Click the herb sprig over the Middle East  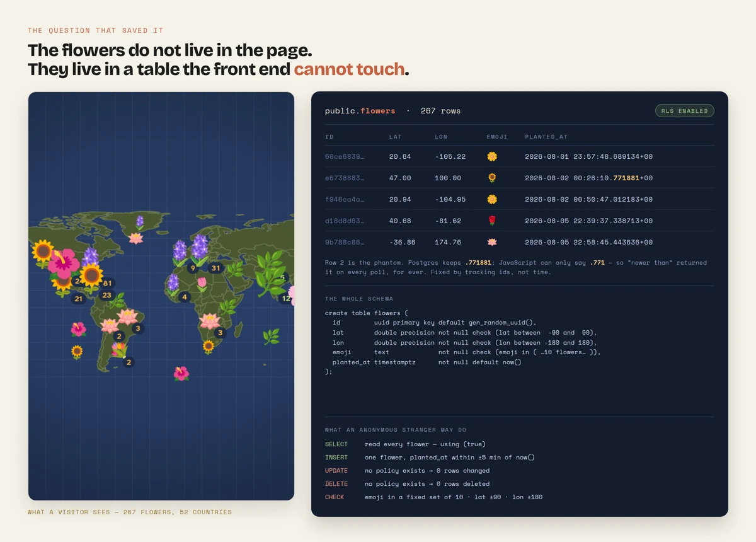coord(234,270)
